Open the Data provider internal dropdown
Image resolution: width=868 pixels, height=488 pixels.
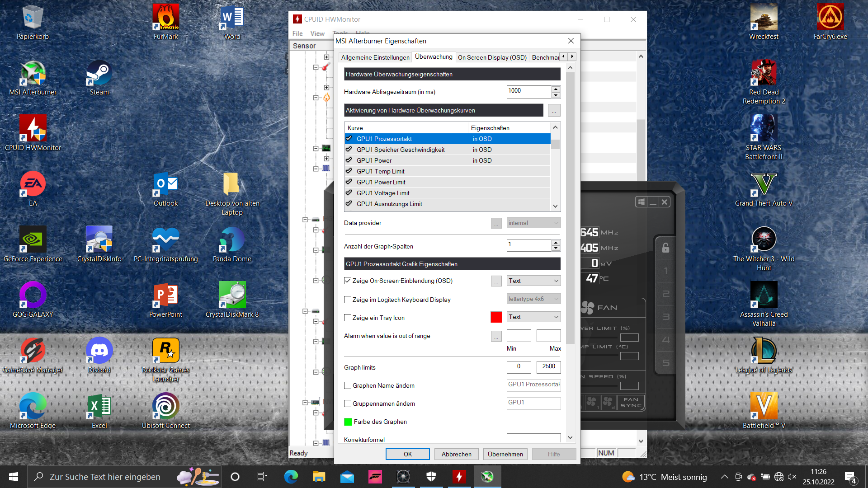coord(533,223)
